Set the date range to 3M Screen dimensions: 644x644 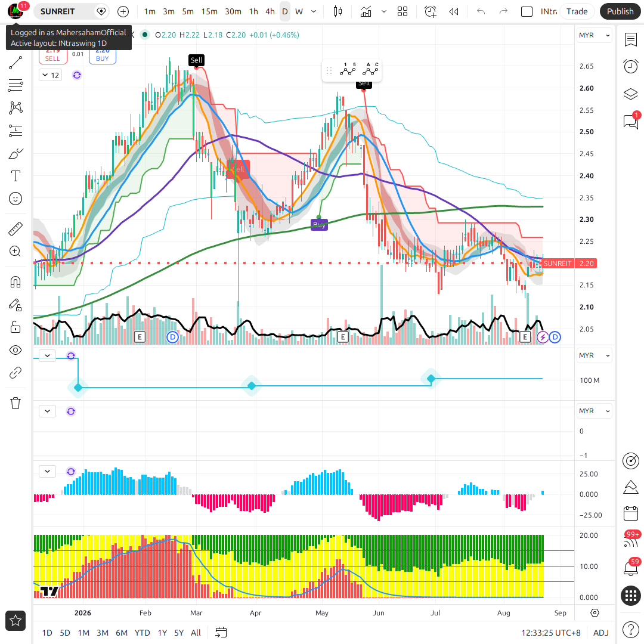click(103, 633)
